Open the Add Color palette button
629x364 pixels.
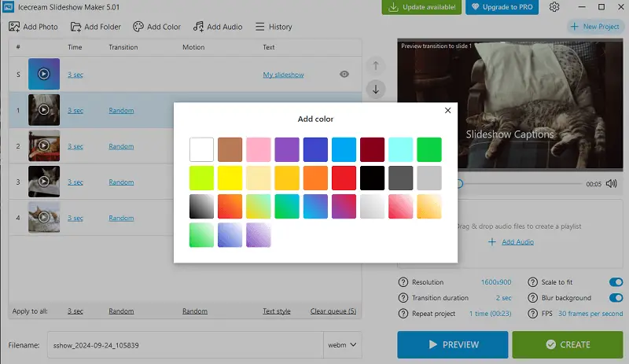(156, 27)
